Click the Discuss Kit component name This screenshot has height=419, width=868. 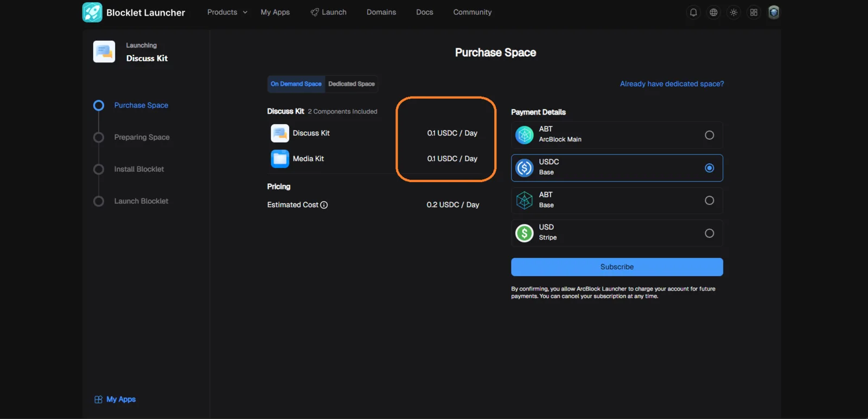point(311,133)
